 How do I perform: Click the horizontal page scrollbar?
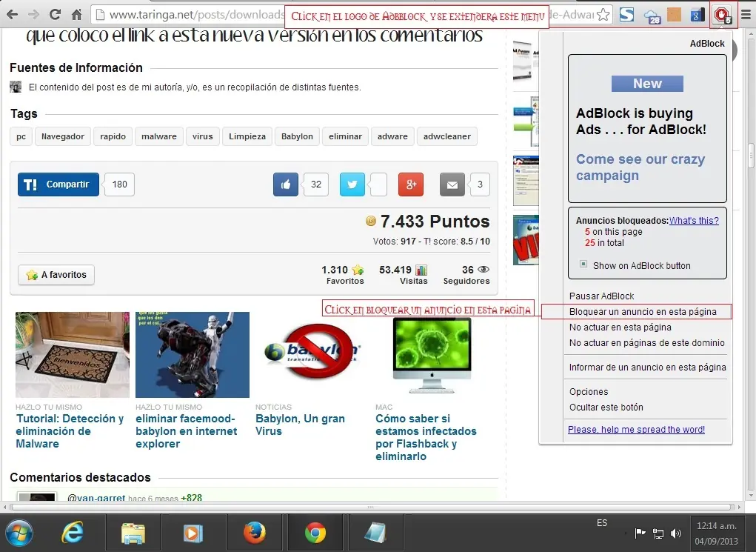[x=371, y=507]
